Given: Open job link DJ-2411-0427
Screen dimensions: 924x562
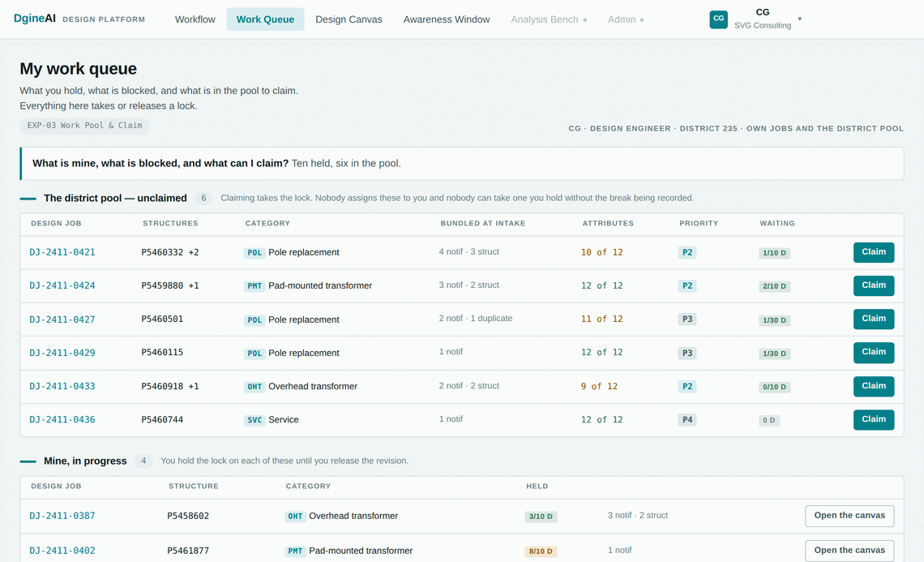Looking at the screenshot, I should (62, 320).
